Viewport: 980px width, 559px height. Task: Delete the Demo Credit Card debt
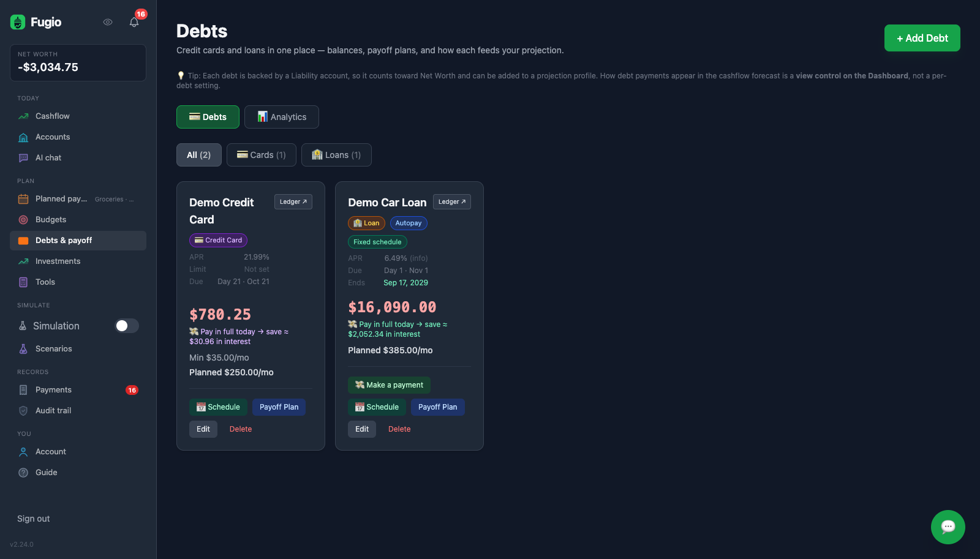241,429
